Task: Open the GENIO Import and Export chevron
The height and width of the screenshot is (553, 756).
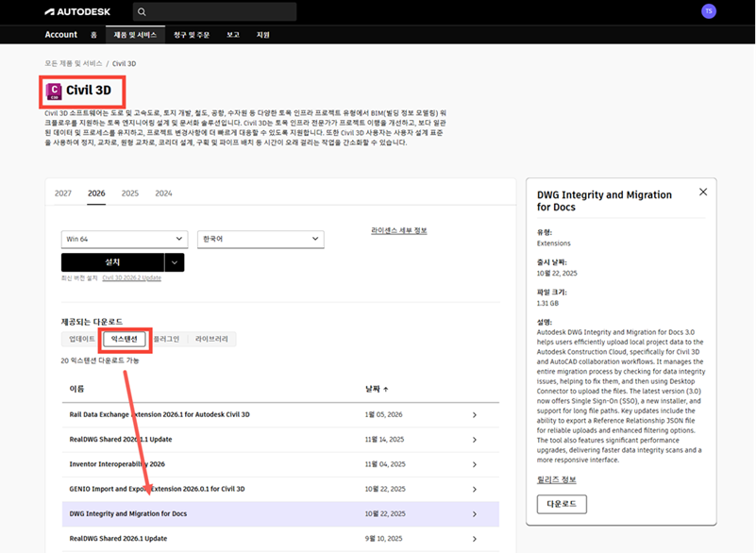Action: tap(475, 490)
